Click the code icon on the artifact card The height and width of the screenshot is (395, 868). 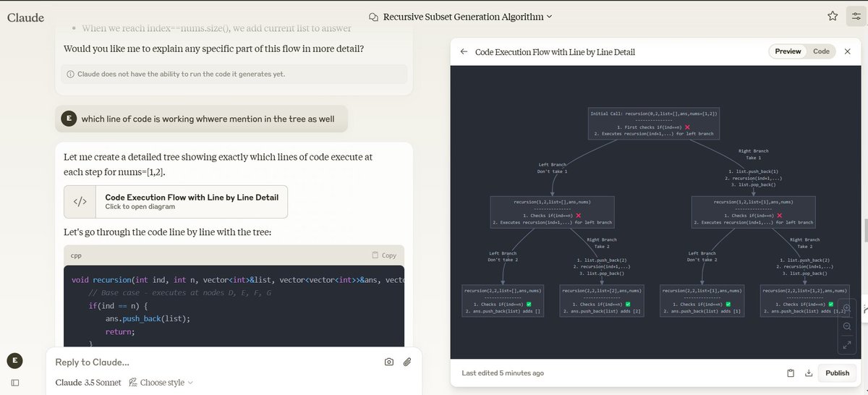pos(80,202)
